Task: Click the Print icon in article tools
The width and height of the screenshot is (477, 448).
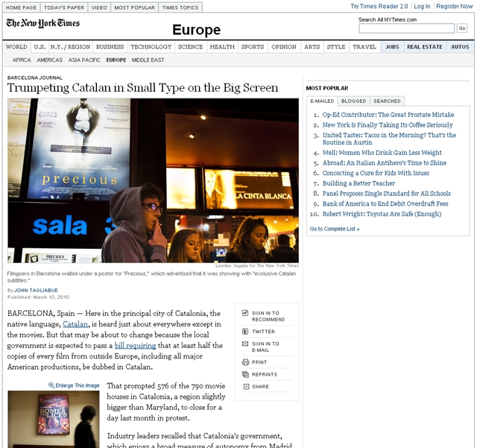Action: click(245, 362)
